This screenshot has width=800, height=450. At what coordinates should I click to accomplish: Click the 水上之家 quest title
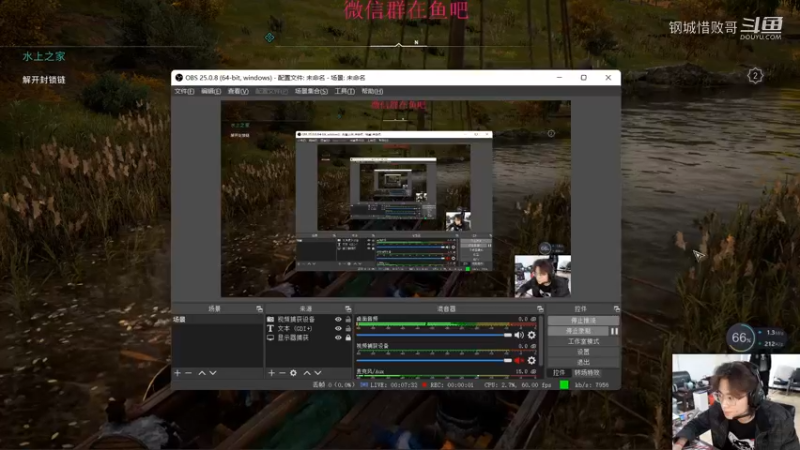(x=44, y=56)
